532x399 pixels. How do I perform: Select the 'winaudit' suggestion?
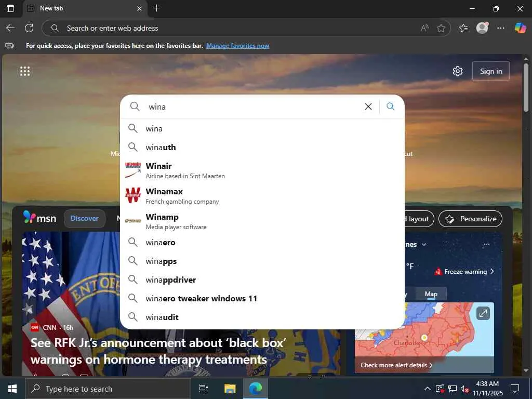[262, 317]
